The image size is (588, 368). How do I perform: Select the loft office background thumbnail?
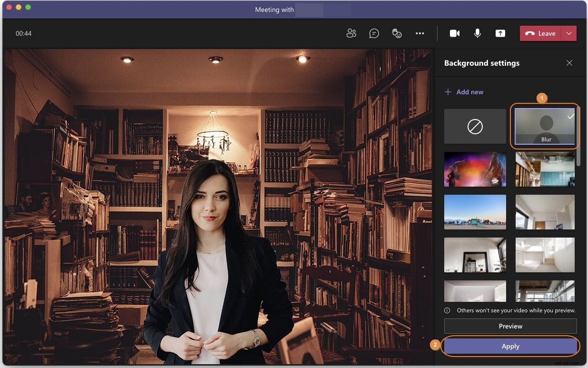click(x=544, y=169)
